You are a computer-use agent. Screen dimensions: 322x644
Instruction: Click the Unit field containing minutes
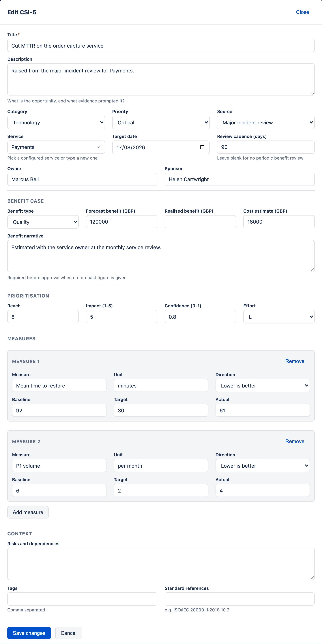(161, 385)
